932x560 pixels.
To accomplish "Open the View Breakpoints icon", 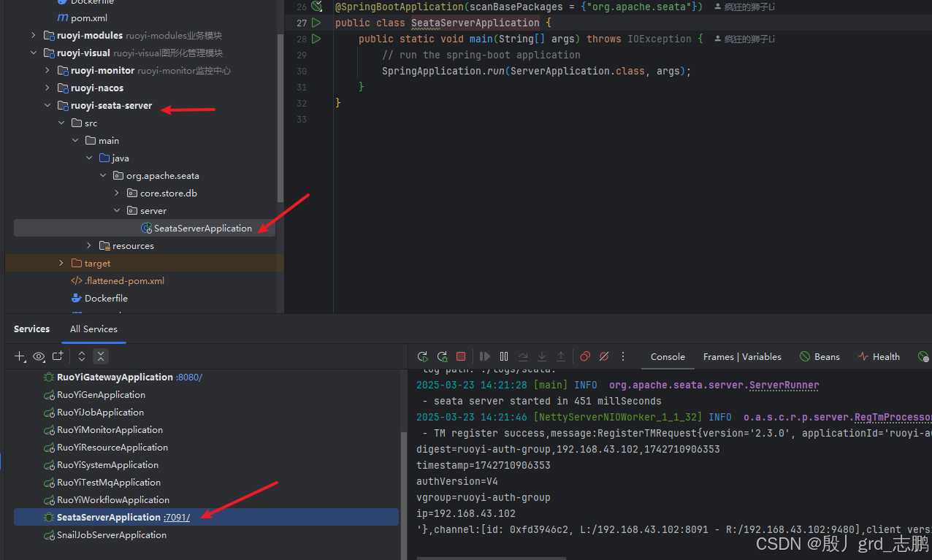I will 585,356.
